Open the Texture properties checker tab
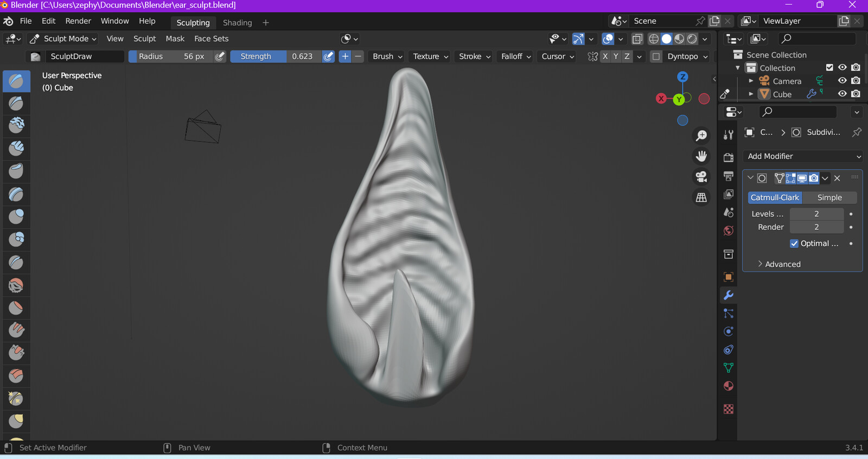The height and width of the screenshot is (459, 868). pyautogui.click(x=729, y=409)
